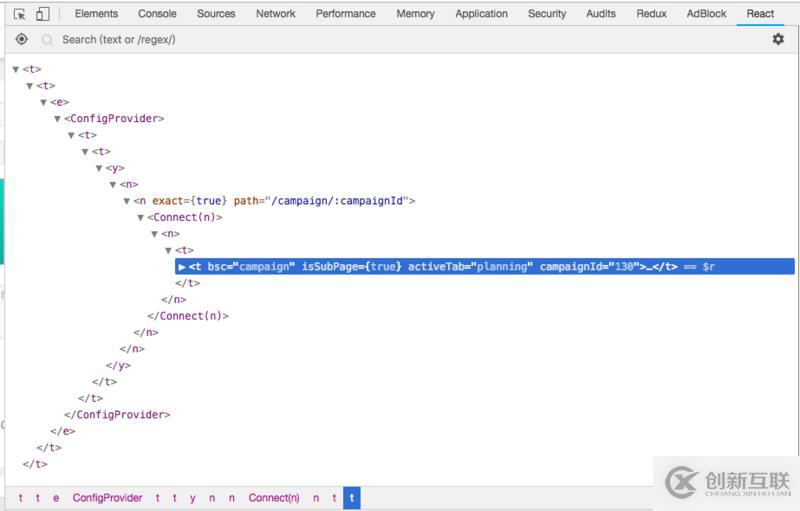Image resolution: width=800 pixels, height=511 pixels.
Task: Click ConfigProvider in the breadcrumb bar
Action: [107, 498]
